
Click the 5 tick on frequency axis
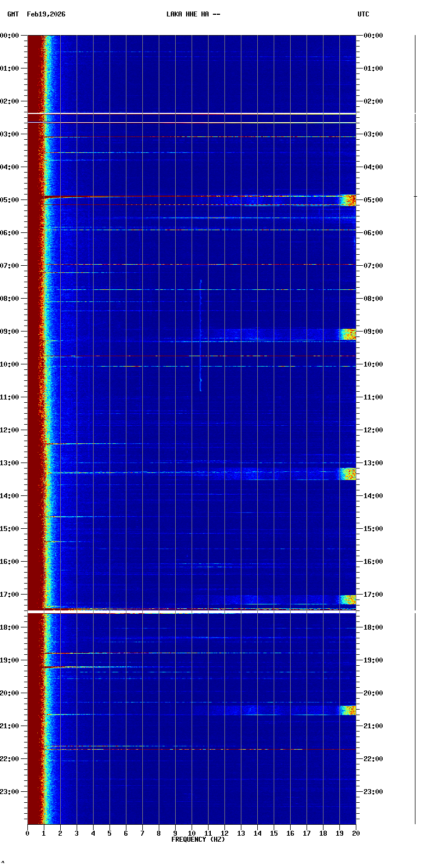coord(109,833)
